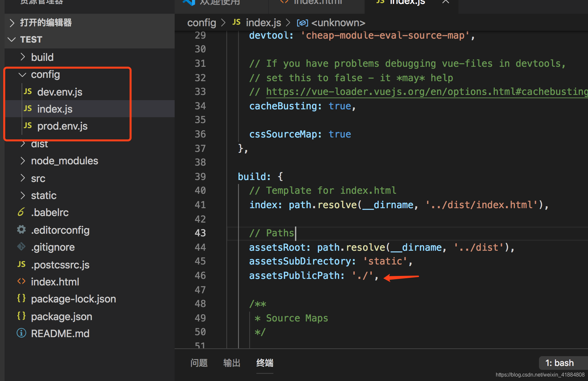Viewport: 588px width, 381px height.
Task: Open README.md file
Action: (x=60, y=334)
